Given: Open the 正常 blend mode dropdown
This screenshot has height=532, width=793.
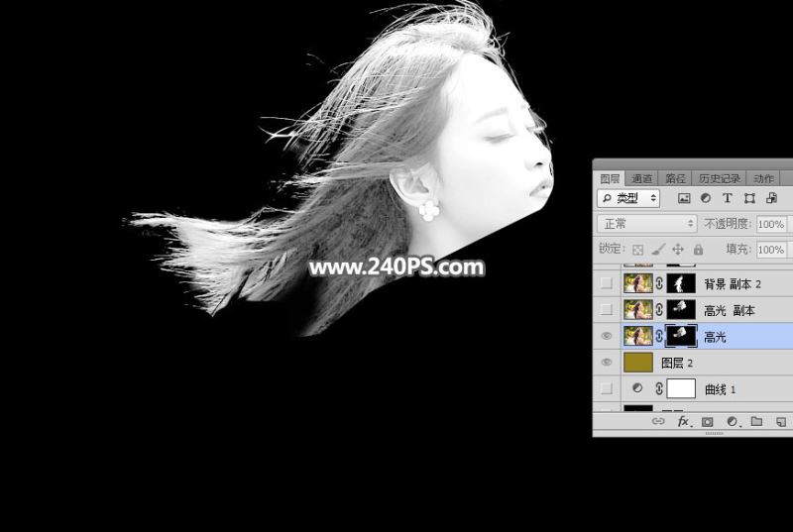Looking at the screenshot, I should coord(645,225).
